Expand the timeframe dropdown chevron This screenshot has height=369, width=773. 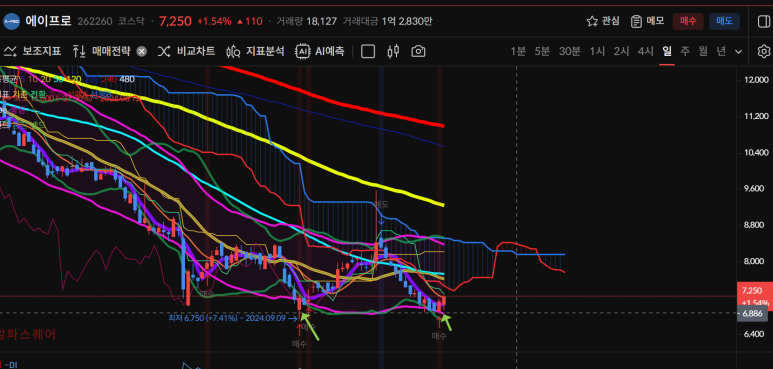[x=738, y=51]
